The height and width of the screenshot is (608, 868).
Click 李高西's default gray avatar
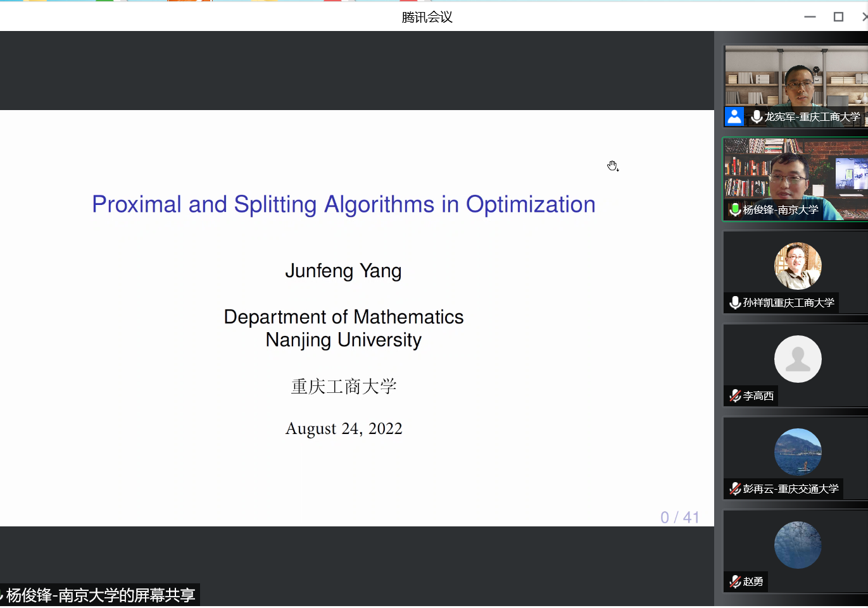pos(798,359)
